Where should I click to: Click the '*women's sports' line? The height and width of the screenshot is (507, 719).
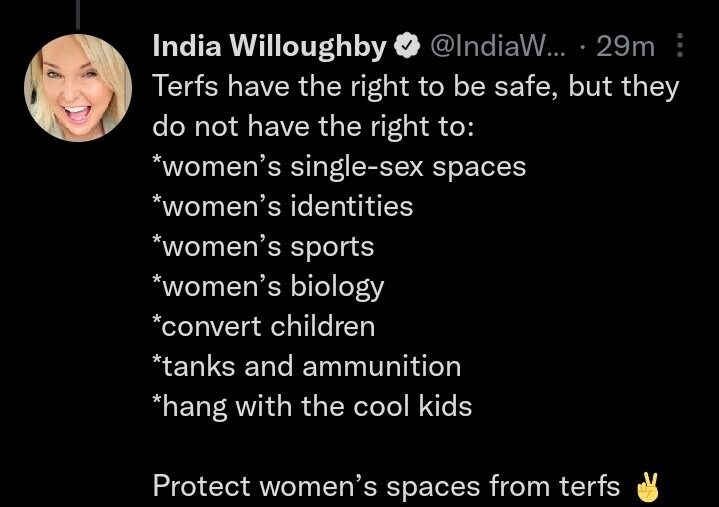pyautogui.click(x=263, y=248)
